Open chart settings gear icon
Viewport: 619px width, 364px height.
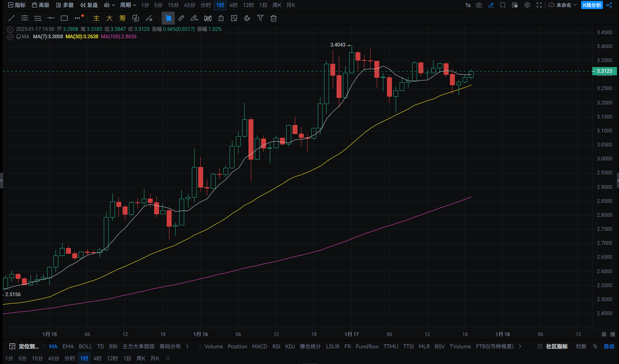coord(527,5)
